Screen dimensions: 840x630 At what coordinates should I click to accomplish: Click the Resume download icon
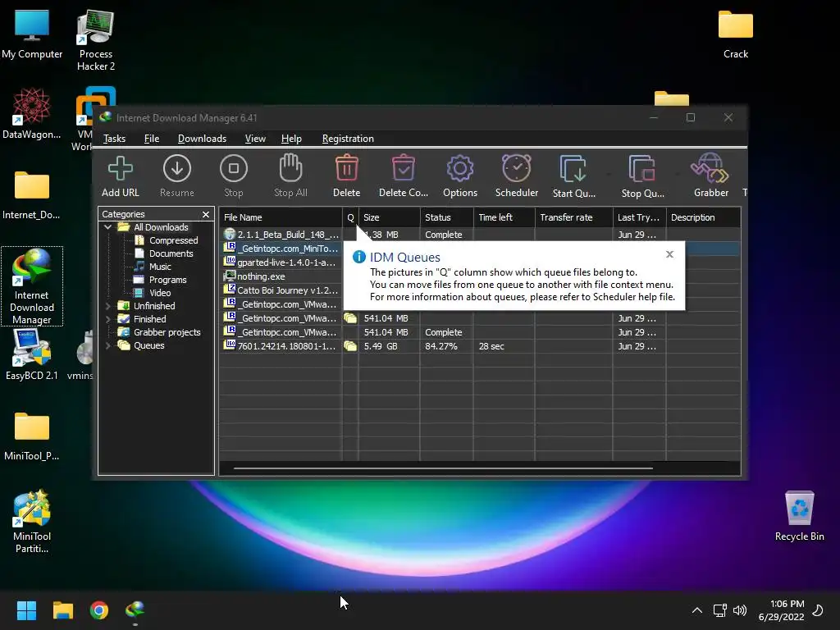click(177, 169)
